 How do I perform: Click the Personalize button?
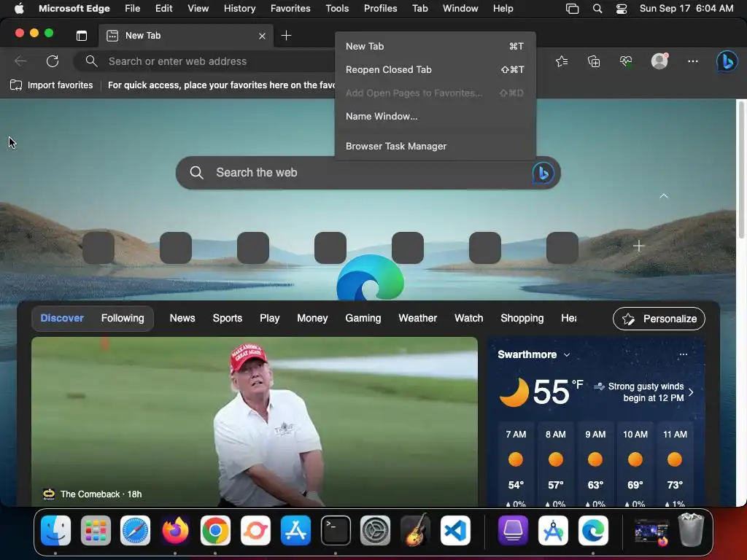click(659, 319)
